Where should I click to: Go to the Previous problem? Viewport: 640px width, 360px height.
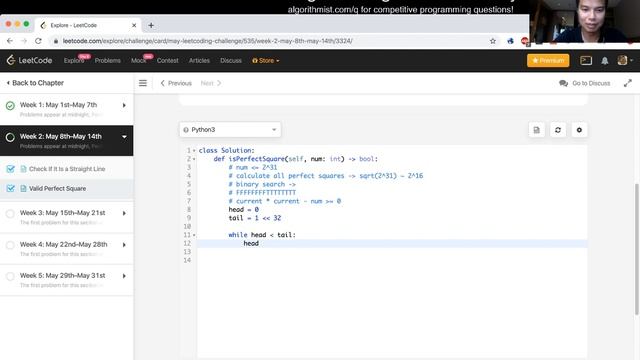[176, 83]
